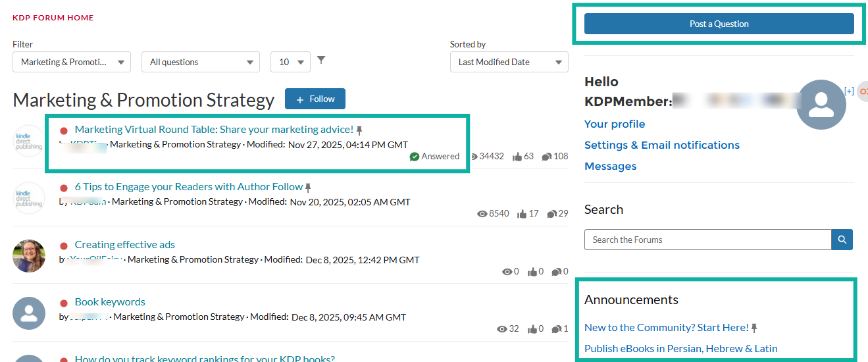
Task: Open How do you track keyword rankings thread
Action: (205, 359)
